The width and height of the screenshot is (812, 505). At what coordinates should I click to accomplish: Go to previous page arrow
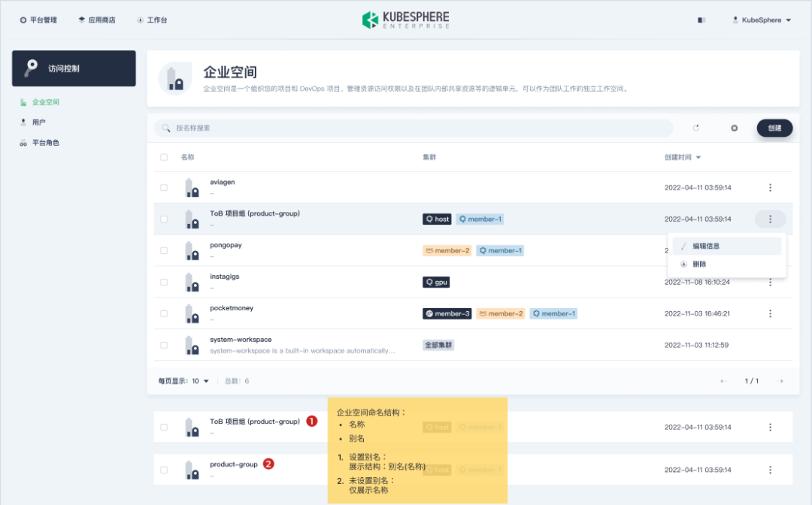point(724,381)
